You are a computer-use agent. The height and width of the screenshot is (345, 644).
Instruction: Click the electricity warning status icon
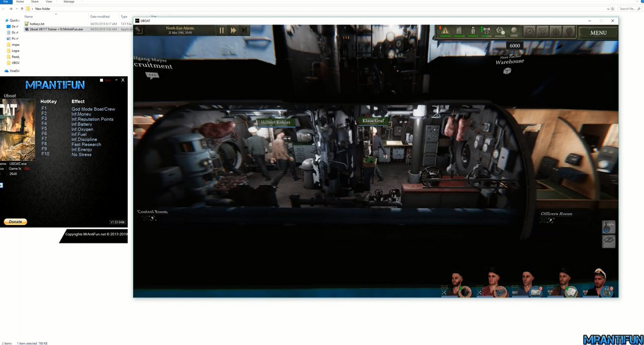click(445, 31)
